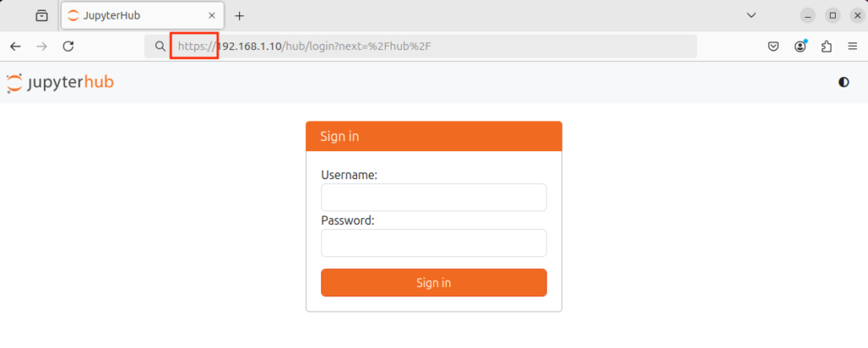Open the Firefox account icon

pos(800,47)
